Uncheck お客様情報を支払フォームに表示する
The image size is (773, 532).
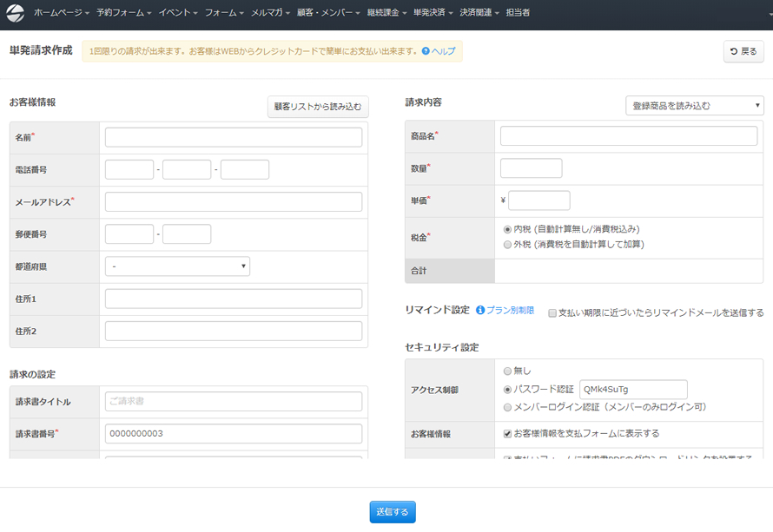(x=508, y=434)
